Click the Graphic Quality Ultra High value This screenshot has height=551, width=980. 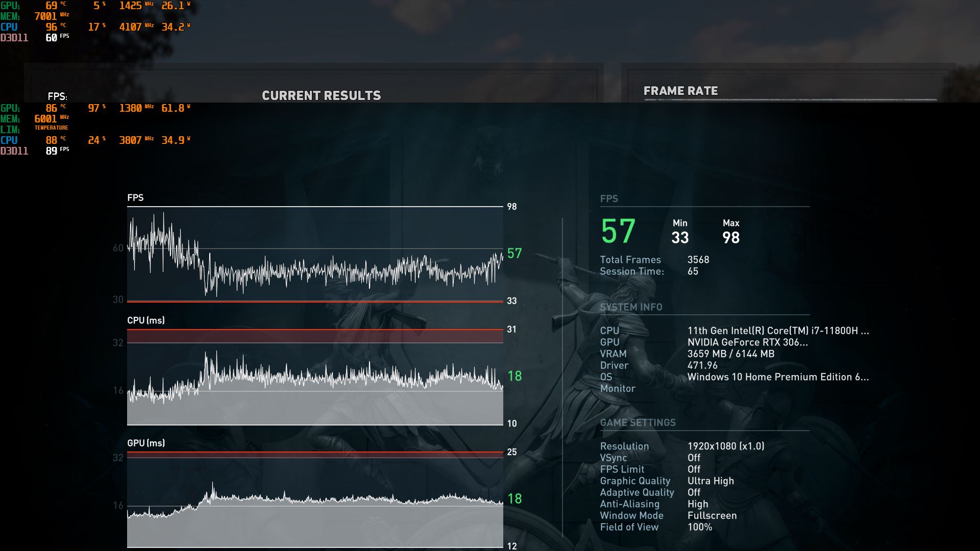(x=710, y=481)
